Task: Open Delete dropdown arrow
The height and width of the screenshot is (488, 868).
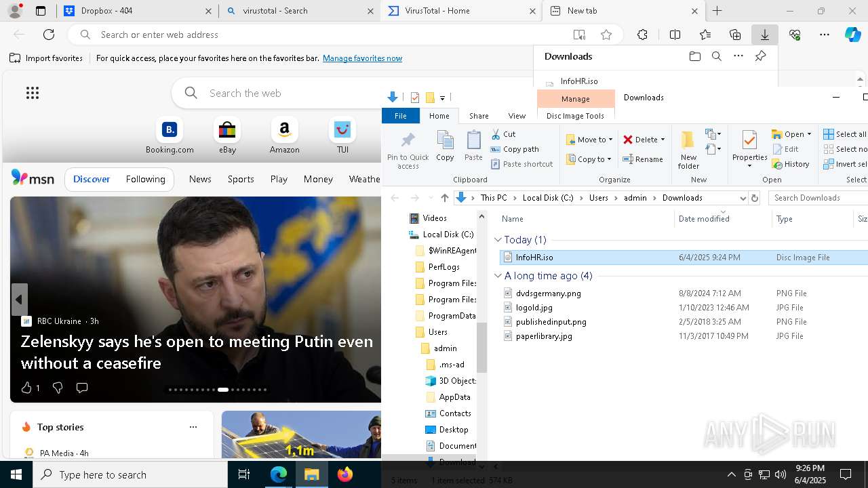Action: 663,140
